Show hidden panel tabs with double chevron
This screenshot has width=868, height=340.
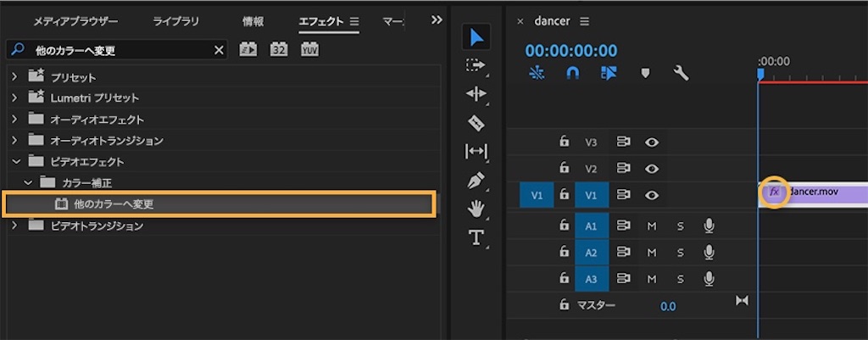pos(437,20)
